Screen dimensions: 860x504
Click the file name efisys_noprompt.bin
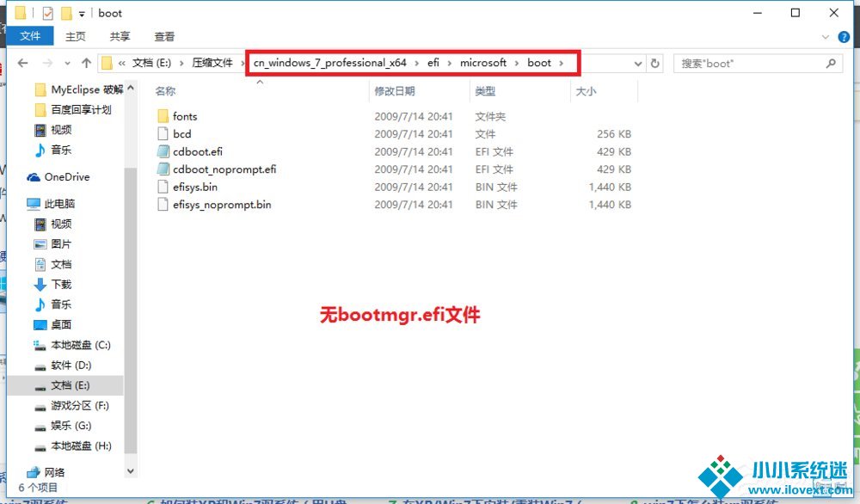222,205
